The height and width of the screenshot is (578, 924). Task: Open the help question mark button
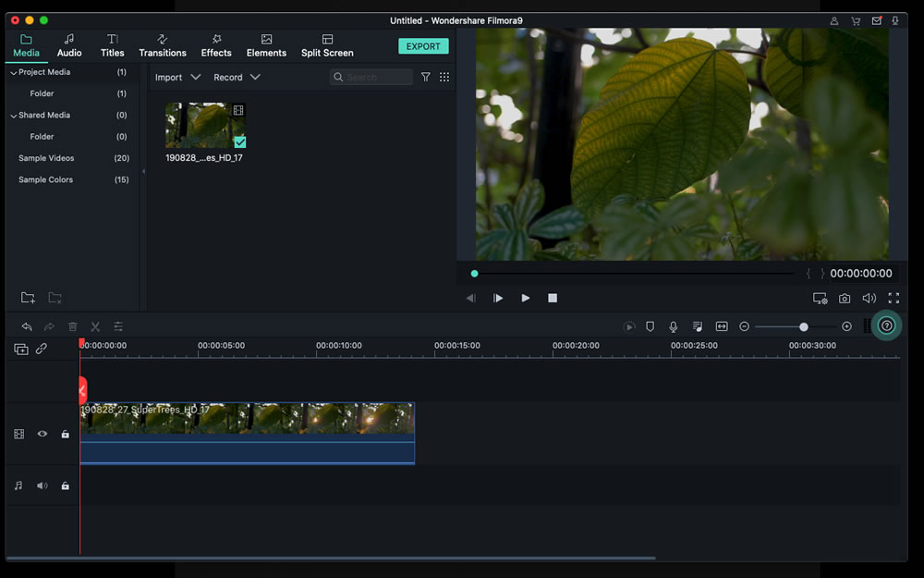coord(886,326)
